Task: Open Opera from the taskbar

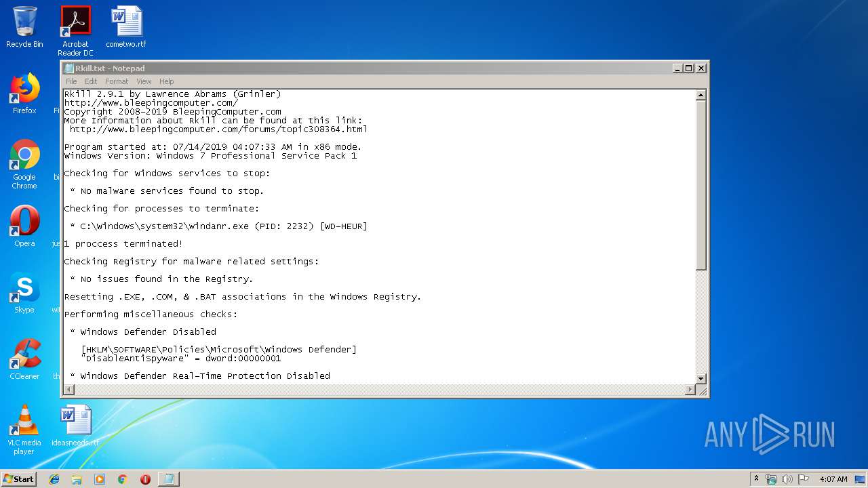Action: coord(145,479)
